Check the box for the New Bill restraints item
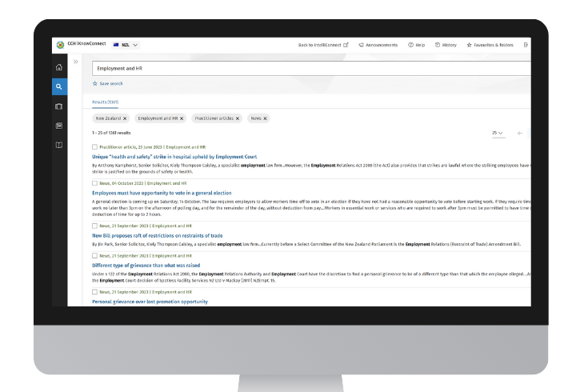The image size is (588, 392). click(94, 226)
